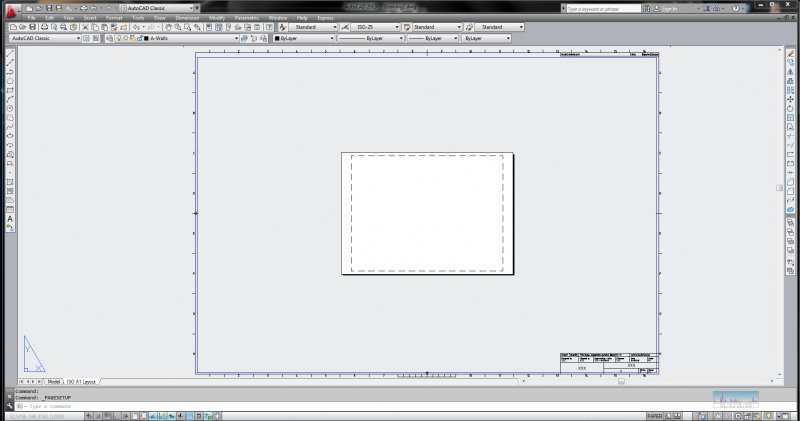Select the Multiline Text tool
800x421 pixels.
point(10,219)
